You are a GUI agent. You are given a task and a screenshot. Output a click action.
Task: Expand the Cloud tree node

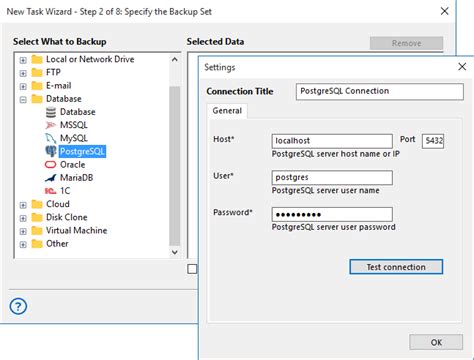(x=23, y=205)
